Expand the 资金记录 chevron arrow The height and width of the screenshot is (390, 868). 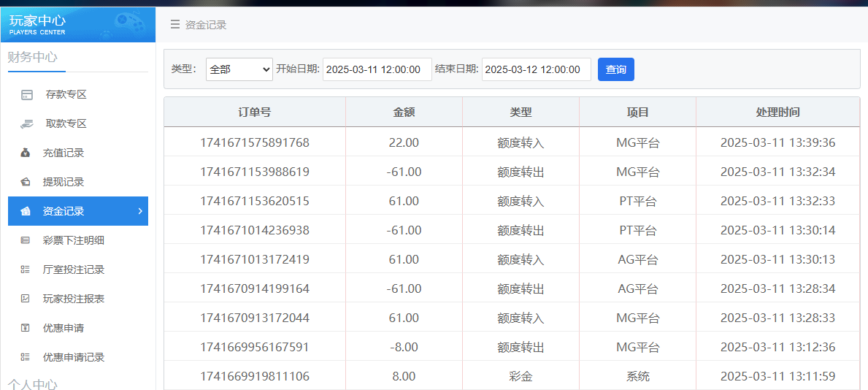(x=140, y=211)
